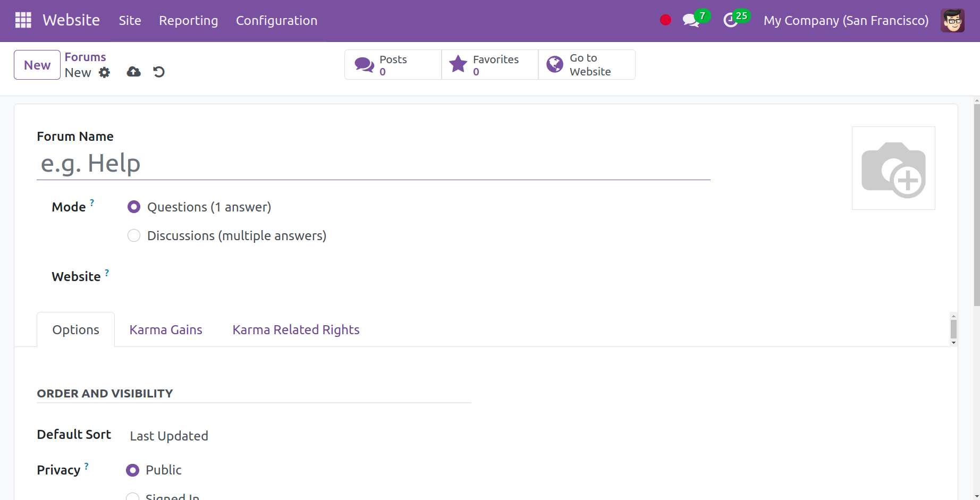The width and height of the screenshot is (980, 500).
Task: Open the apps grid menu icon
Action: (23, 20)
